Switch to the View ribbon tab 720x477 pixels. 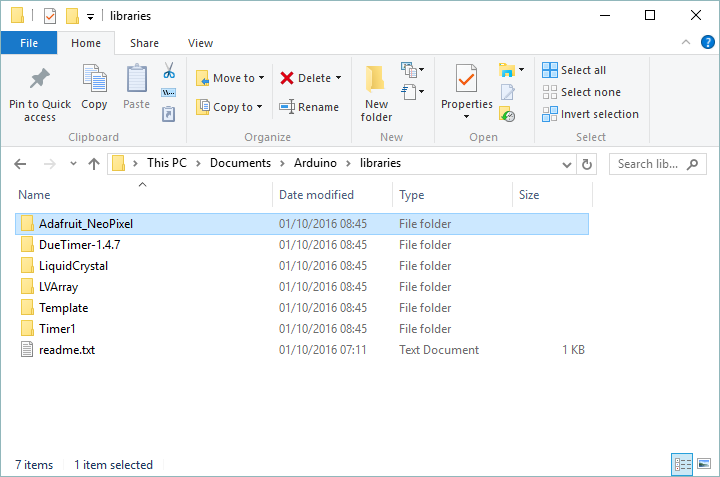(x=200, y=43)
